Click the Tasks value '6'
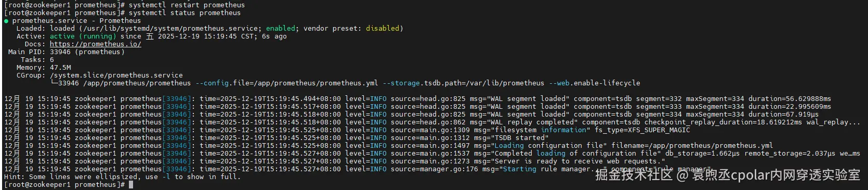 coord(52,60)
